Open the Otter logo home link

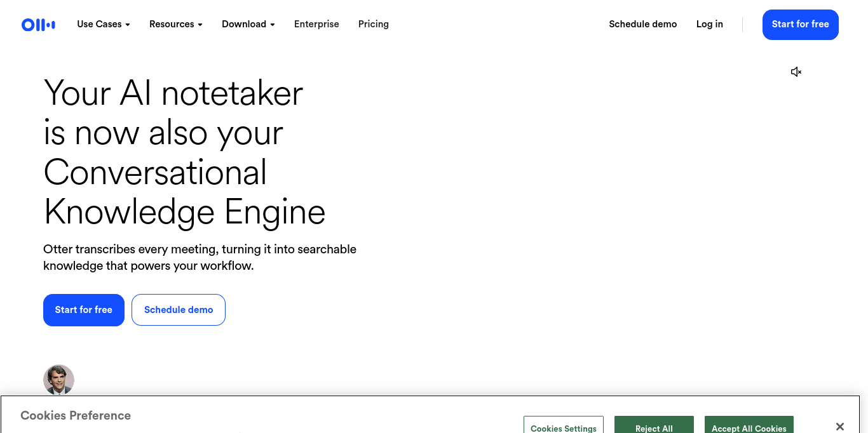pos(38,25)
